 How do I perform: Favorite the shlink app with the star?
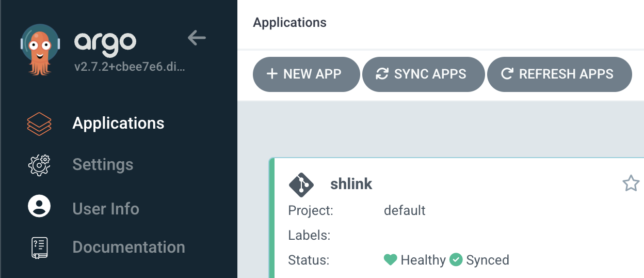(x=631, y=183)
